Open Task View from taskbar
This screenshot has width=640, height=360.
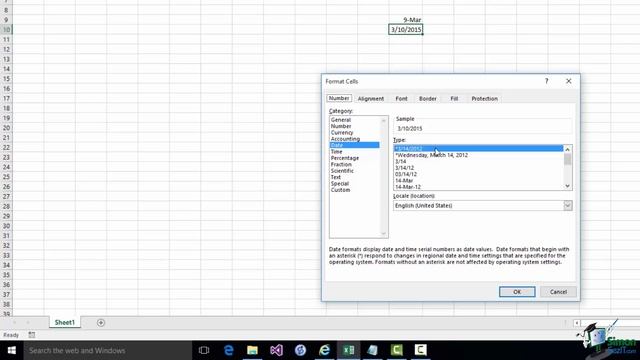click(204, 350)
